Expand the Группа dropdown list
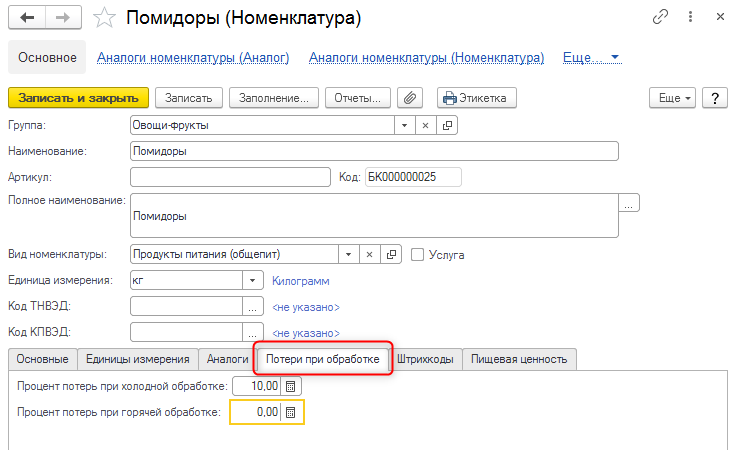This screenshot has height=450, width=730. point(404,125)
